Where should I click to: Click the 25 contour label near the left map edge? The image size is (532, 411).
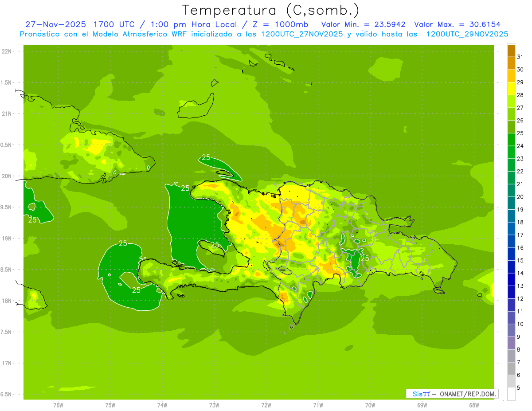coord(32,220)
